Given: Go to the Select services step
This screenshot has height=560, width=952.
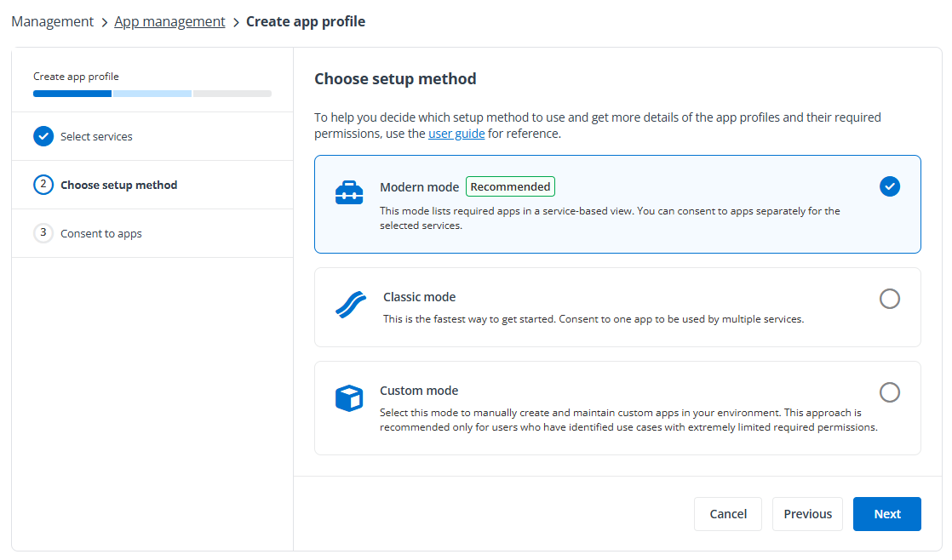Looking at the screenshot, I should coord(96,136).
